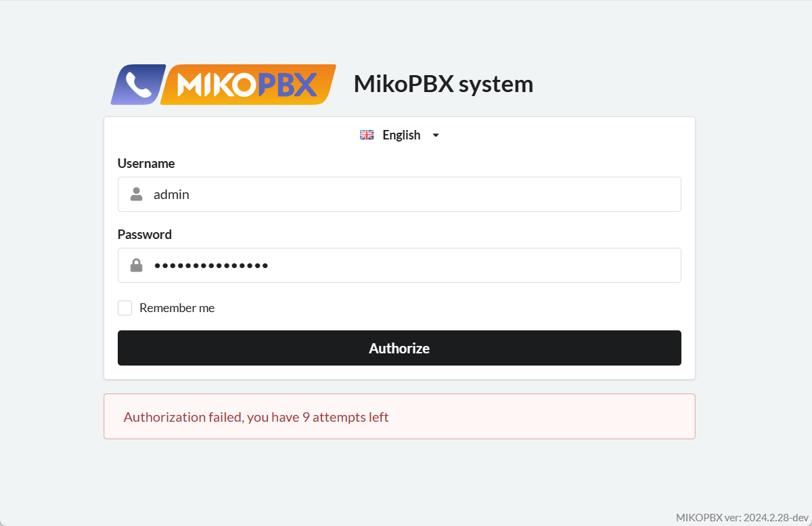This screenshot has width=812, height=526.
Task: Click the "admin" text in Username box
Action: 171,195
